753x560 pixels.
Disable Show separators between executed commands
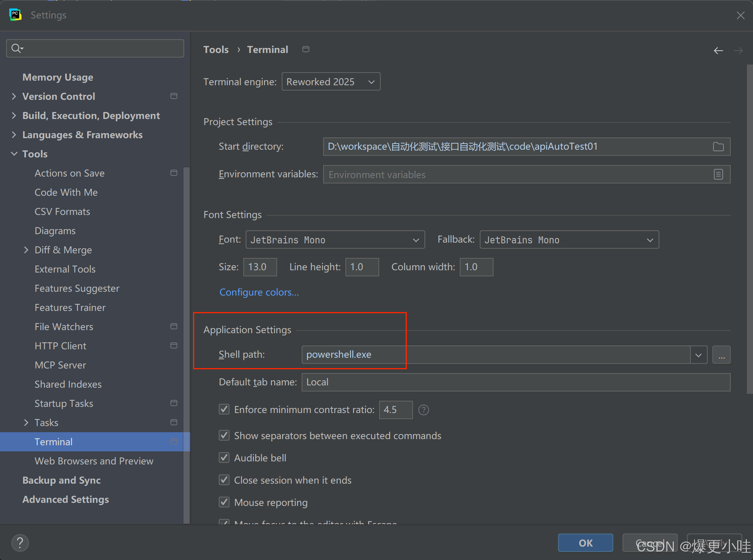click(224, 435)
